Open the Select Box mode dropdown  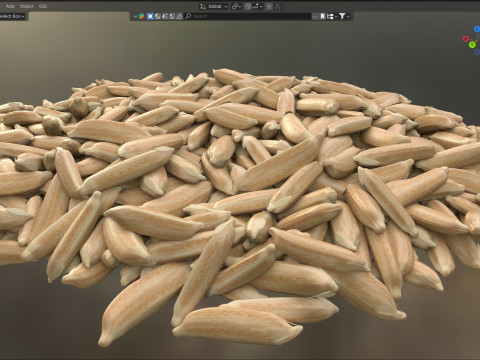(13, 16)
